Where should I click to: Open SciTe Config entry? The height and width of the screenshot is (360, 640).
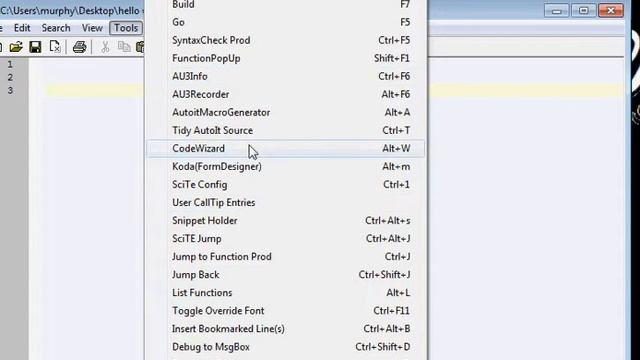(285, 184)
